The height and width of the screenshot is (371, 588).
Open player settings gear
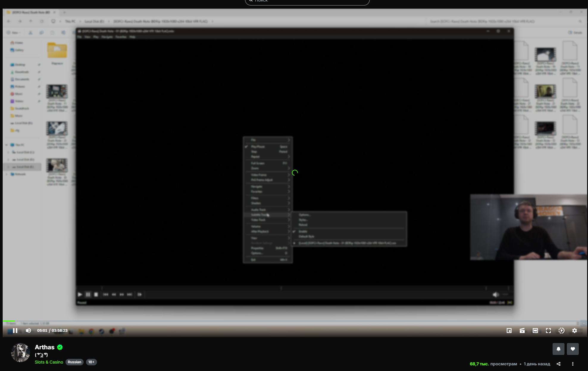tap(575, 331)
